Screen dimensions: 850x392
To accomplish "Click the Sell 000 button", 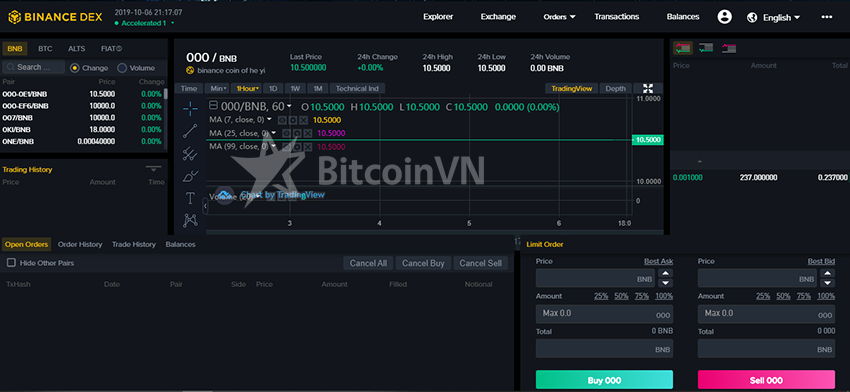I will (x=766, y=380).
